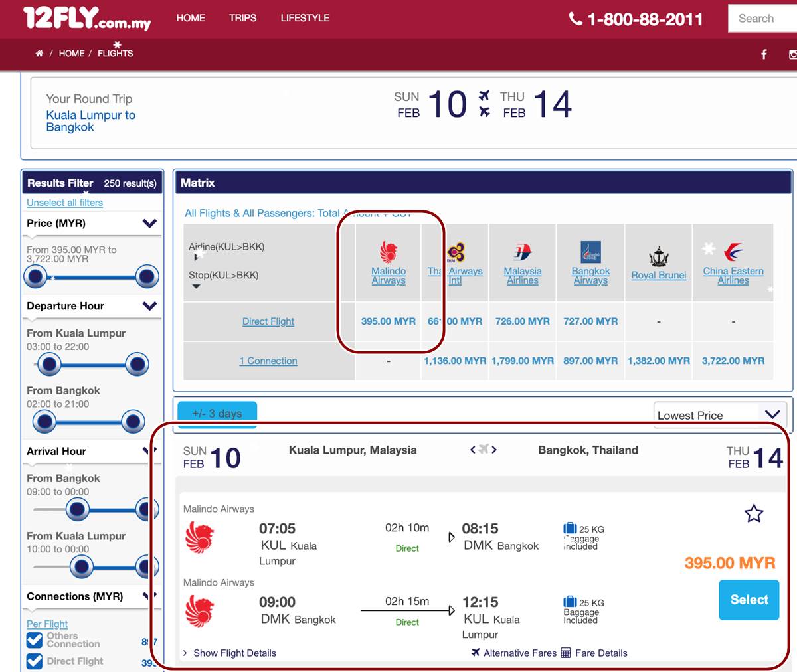Open the 1 Connection matrix link
Viewport: 797px width, 672px height.
(x=268, y=361)
